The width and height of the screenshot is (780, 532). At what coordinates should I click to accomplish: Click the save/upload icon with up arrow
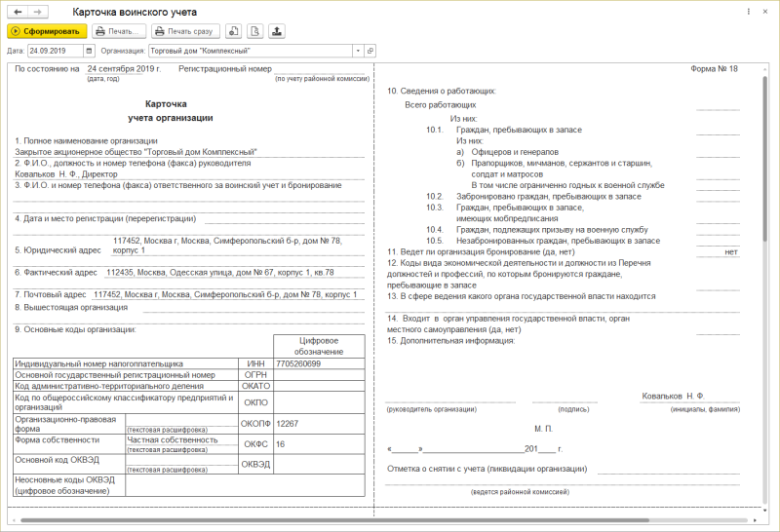click(x=277, y=31)
